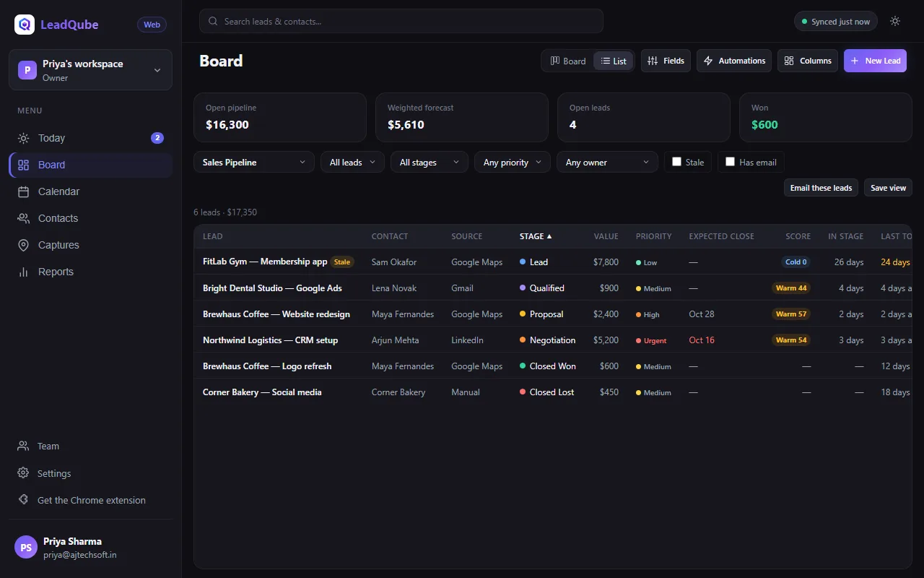
Task: Sort by the Stage column header
Action: click(x=536, y=236)
